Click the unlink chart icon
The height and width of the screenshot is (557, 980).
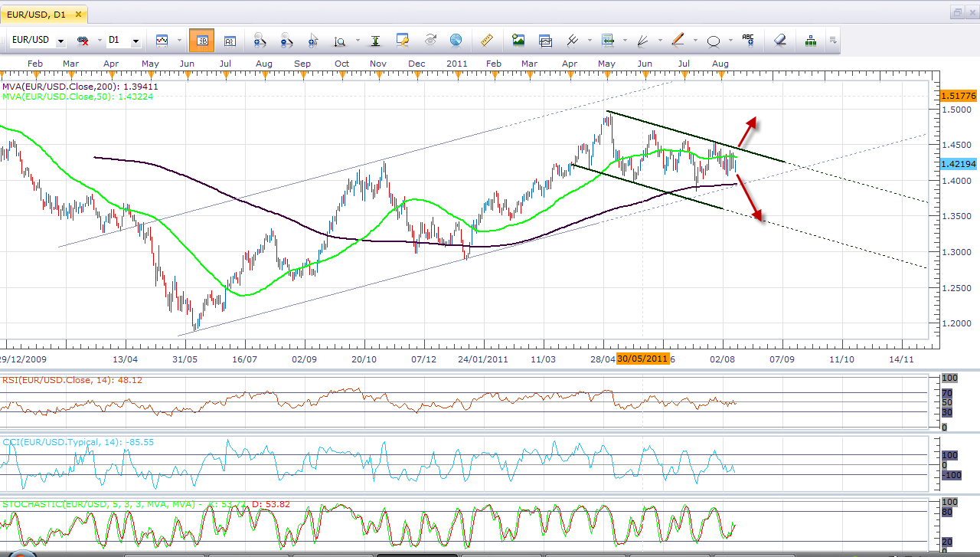tap(82, 40)
